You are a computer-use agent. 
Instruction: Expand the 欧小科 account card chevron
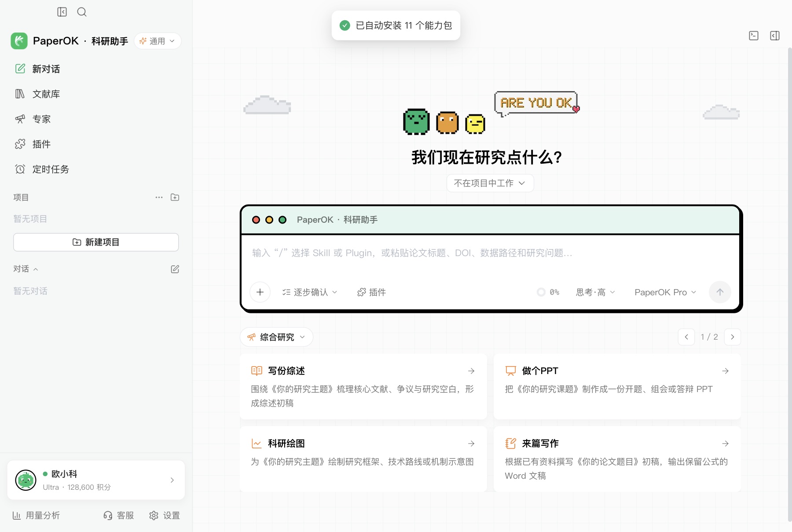pyautogui.click(x=172, y=480)
